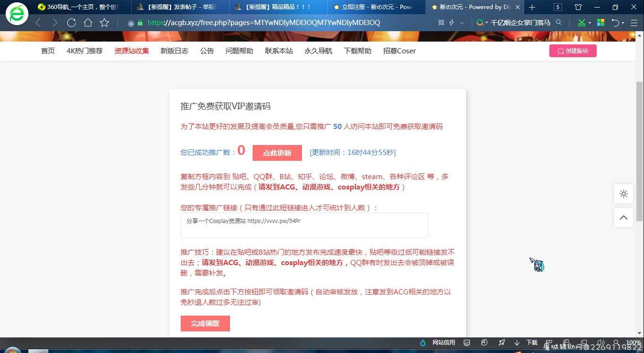The height and width of the screenshot is (353, 644).
Task: Click the heading 推广免费获取VIP邀请码
Action: click(226, 106)
